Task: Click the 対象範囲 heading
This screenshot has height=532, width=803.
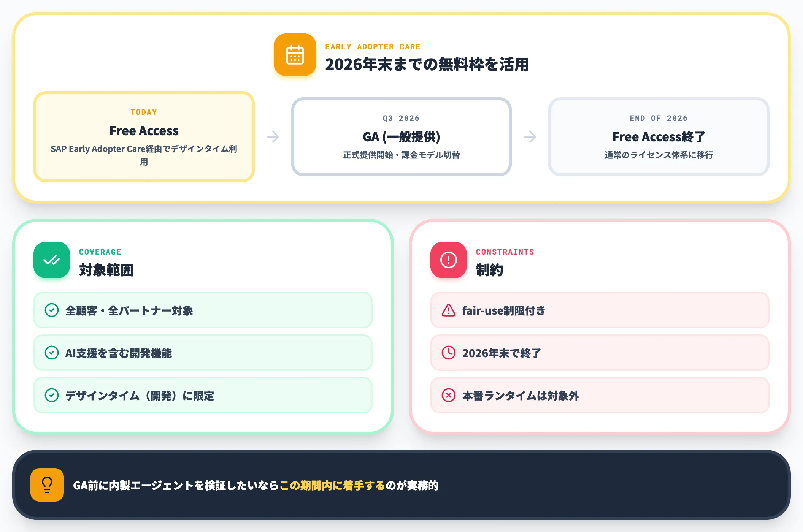Action: [106, 270]
